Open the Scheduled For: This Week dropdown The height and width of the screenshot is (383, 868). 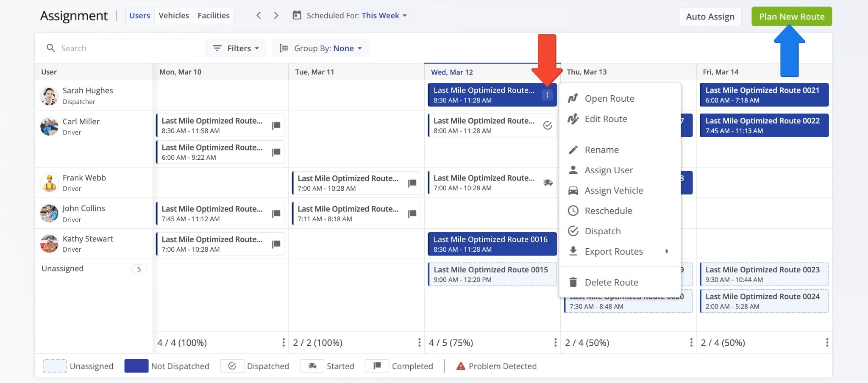tap(381, 15)
